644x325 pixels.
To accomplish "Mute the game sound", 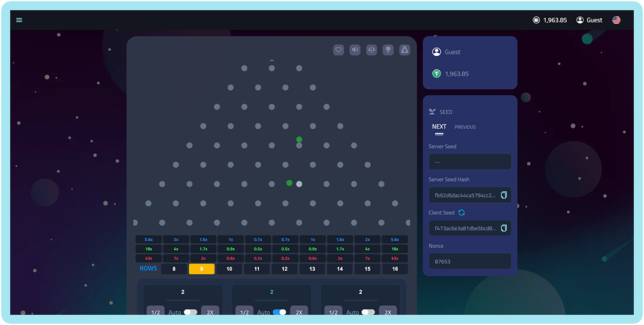I will pyautogui.click(x=355, y=50).
